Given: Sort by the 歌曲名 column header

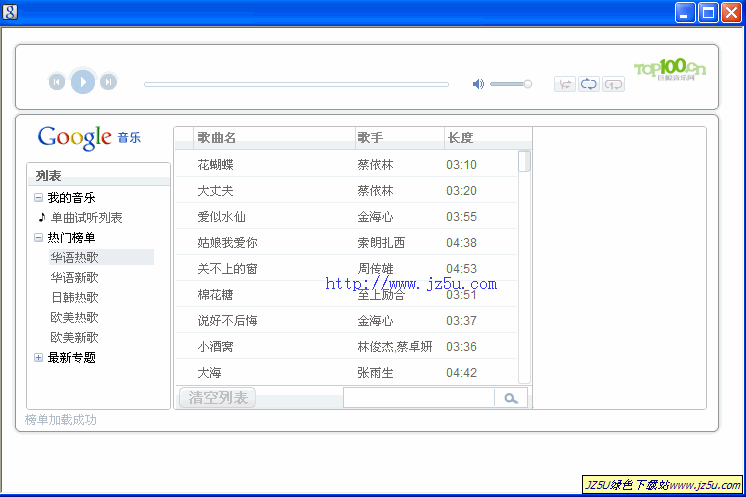Looking at the screenshot, I should (274, 137).
